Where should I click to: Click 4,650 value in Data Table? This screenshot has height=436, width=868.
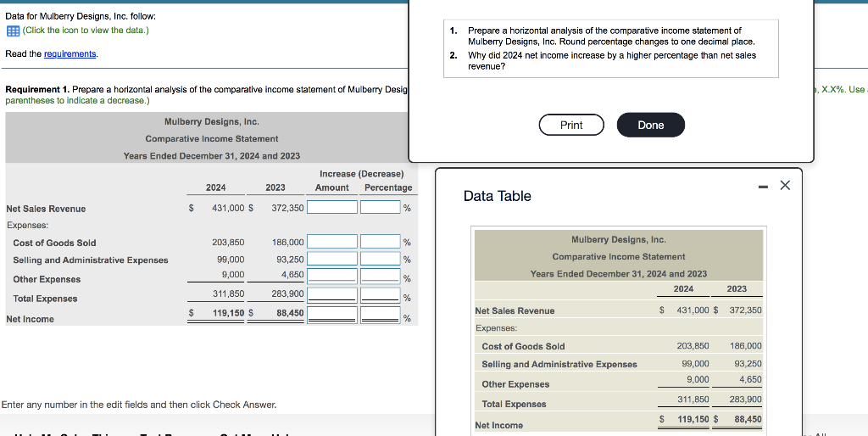pyautogui.click(x=750, y=379)
